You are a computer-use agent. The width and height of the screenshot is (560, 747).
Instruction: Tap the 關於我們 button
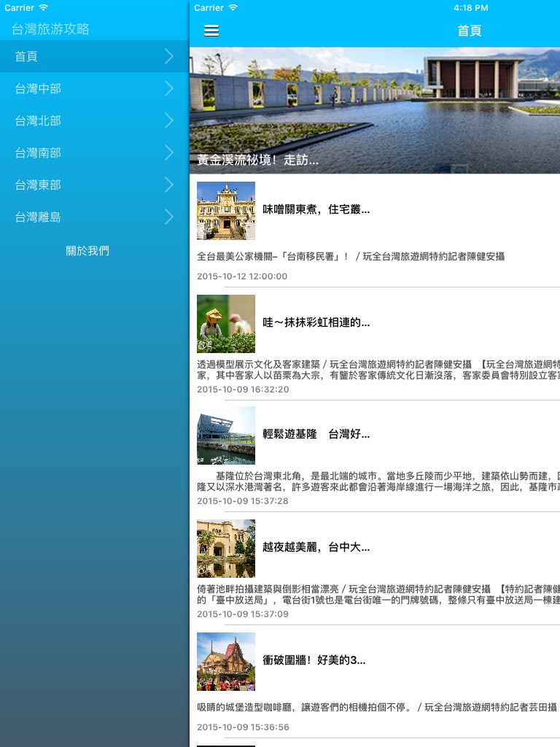tap(87, 250)
